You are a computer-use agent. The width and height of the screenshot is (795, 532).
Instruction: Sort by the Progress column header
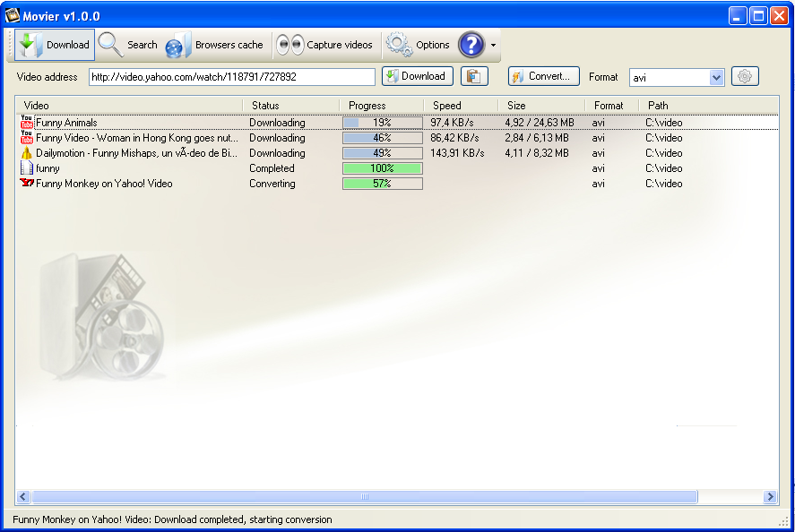pos(382,106)
